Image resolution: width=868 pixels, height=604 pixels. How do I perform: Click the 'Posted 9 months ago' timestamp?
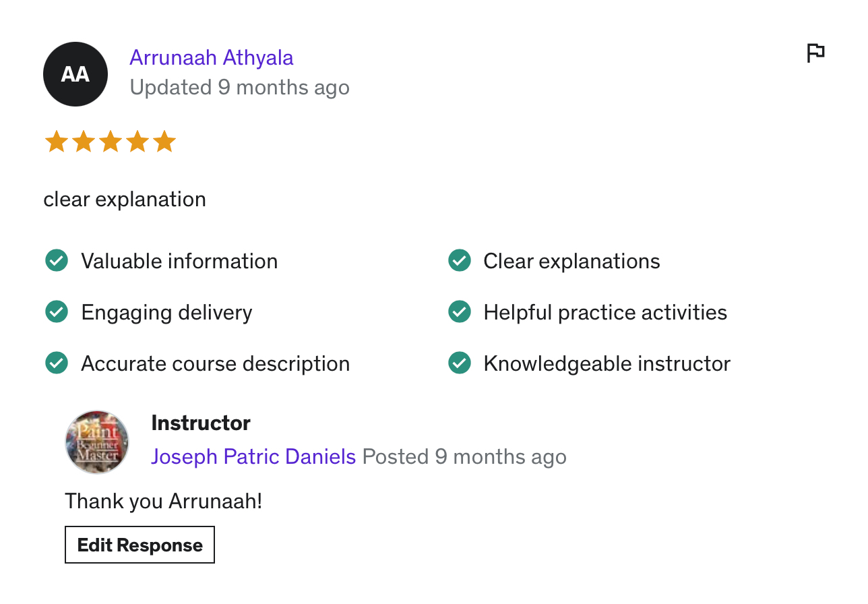(464, 456)
